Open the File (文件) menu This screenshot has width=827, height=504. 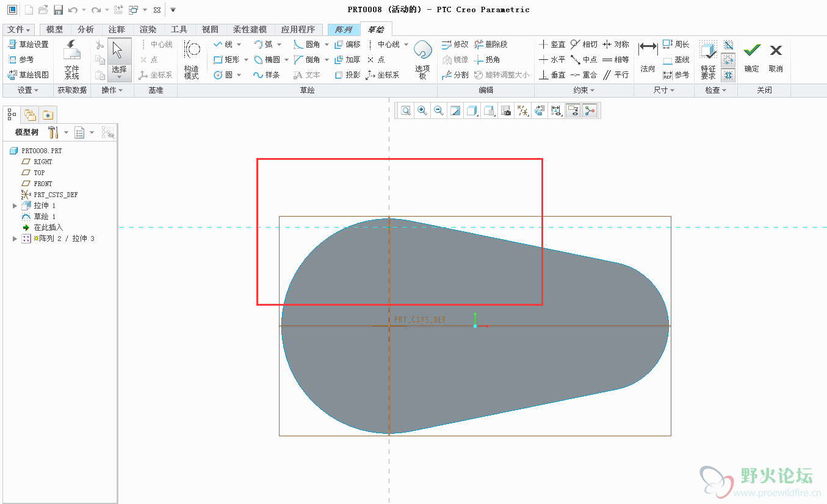pyautogui.click(x=20, y=29)
